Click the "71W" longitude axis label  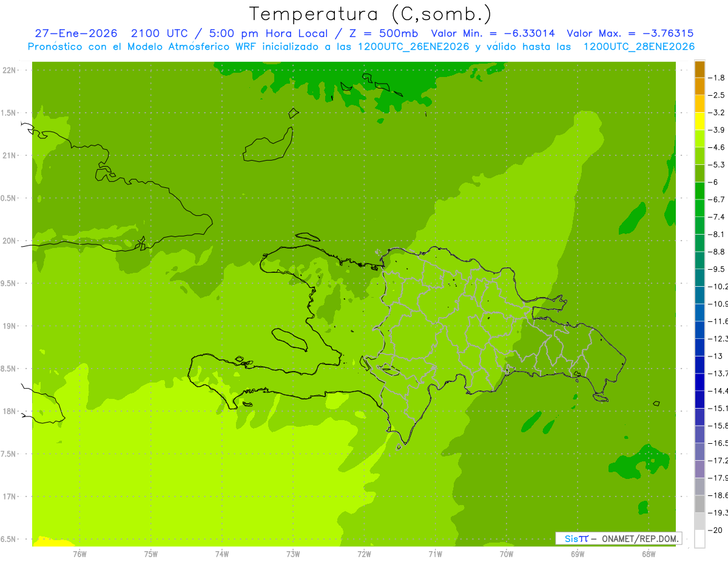pos(435,554)
